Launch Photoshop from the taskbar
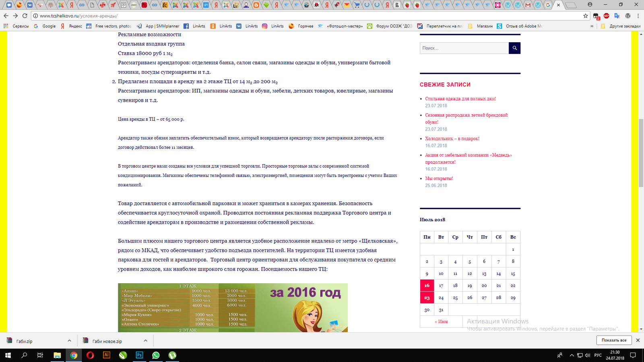Image resolution: width=644 pixels, height=362 pixels. click(x=139, y=355)
